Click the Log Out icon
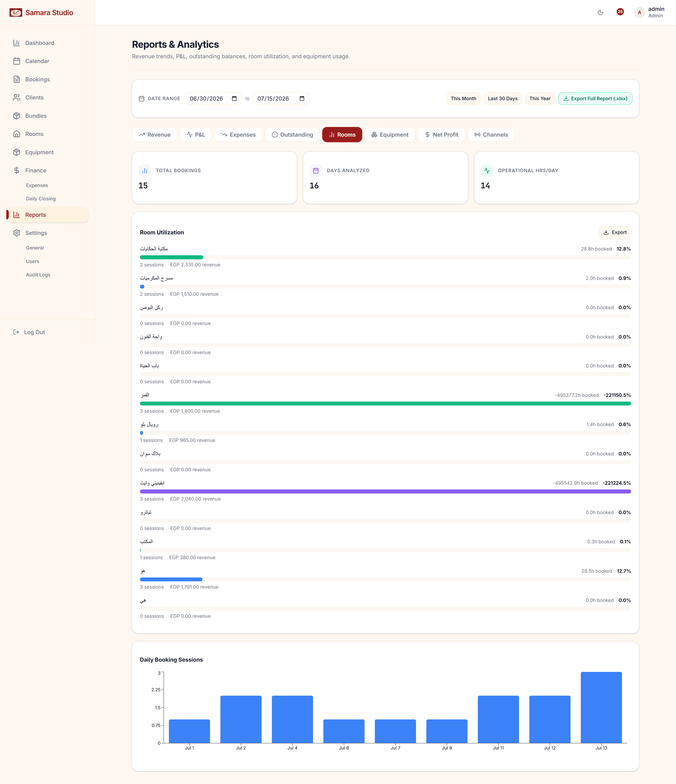The width and height of the screenshot is (676, 784). 16,332
